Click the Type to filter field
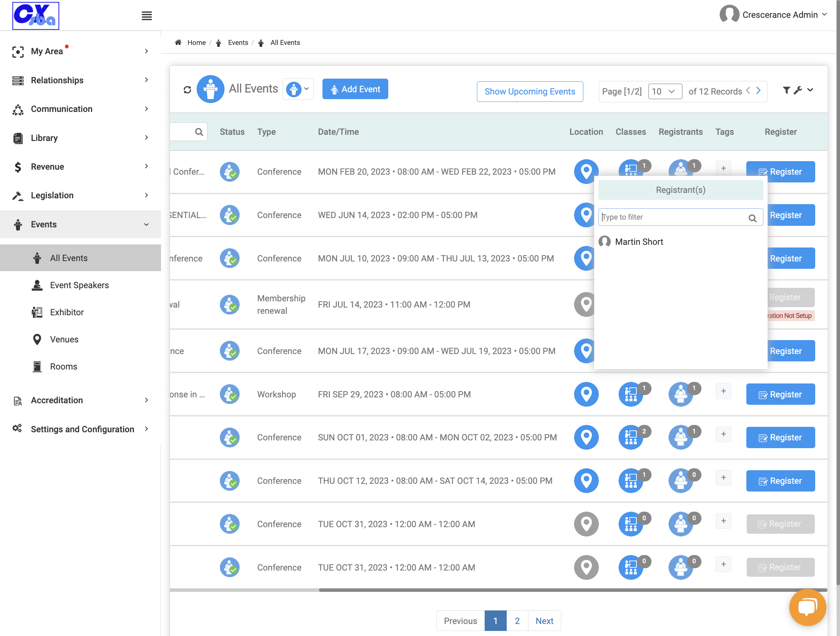The width and height of the screenshot is (840, 636). pos(681,217)
